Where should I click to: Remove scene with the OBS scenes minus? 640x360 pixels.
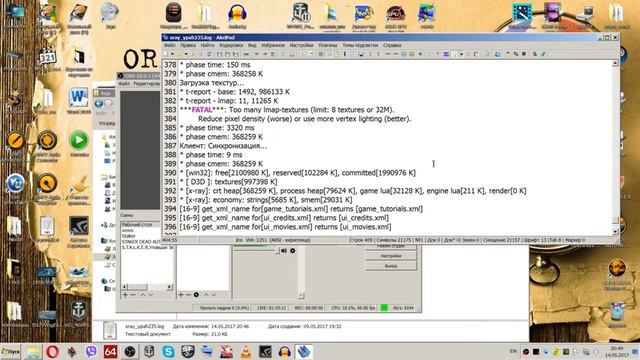133,295
